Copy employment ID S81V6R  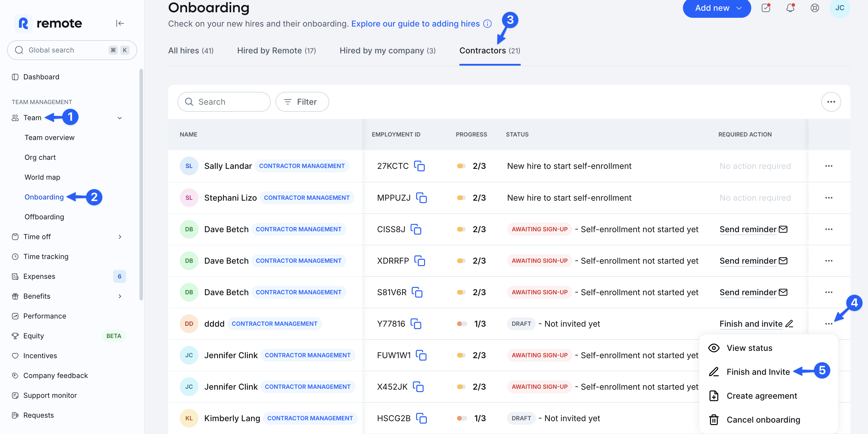click(417, 292)
